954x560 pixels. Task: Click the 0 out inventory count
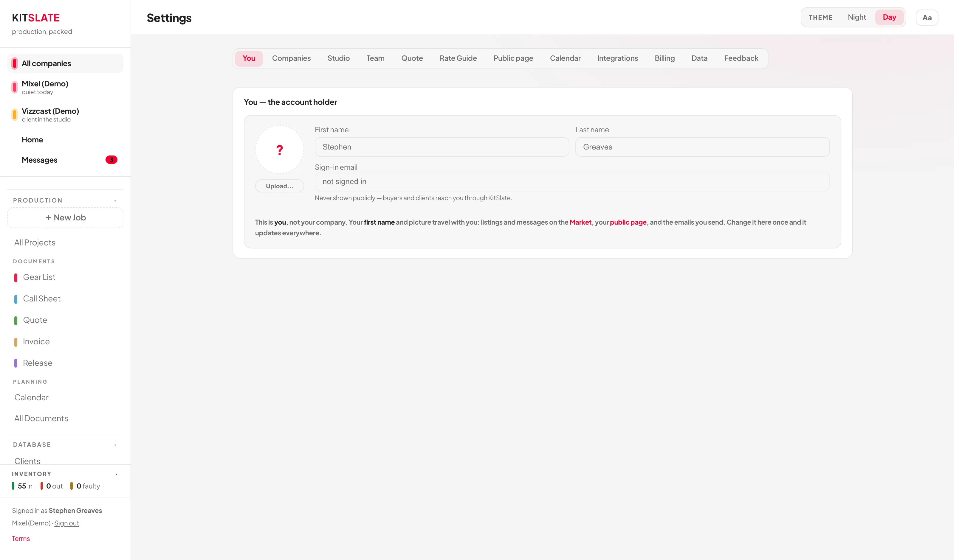pyautogui.click(x=52, y=486)
